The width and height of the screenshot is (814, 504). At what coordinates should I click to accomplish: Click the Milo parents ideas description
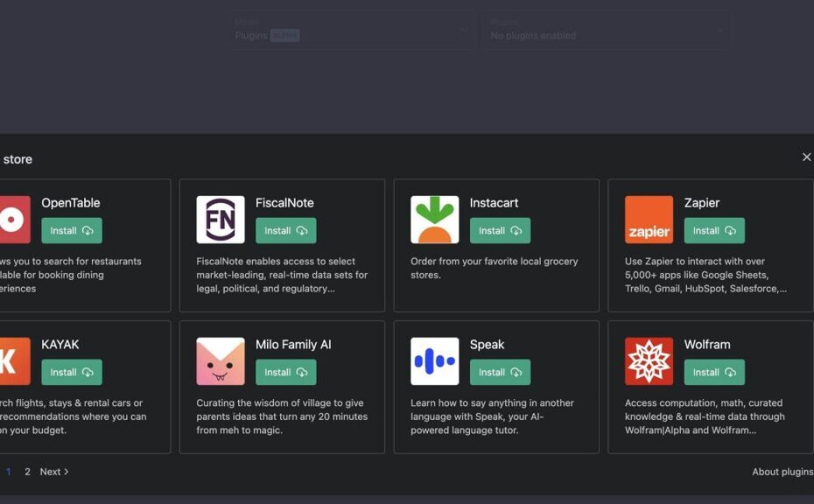282,416
